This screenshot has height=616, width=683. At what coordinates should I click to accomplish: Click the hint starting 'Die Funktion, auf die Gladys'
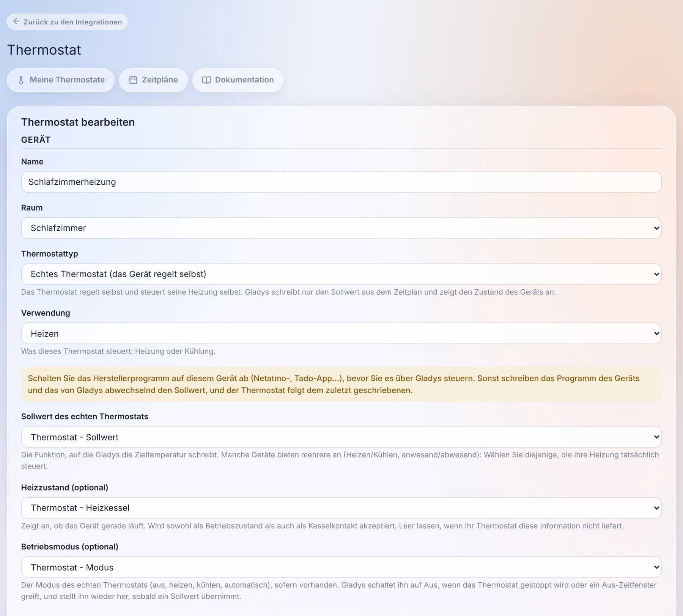[x=340, y=460]
